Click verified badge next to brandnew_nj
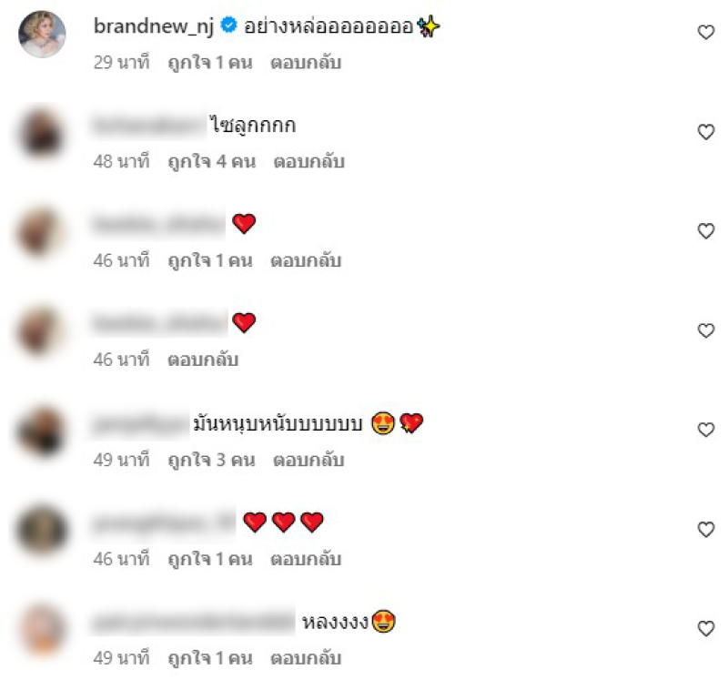 click(228, 25)
